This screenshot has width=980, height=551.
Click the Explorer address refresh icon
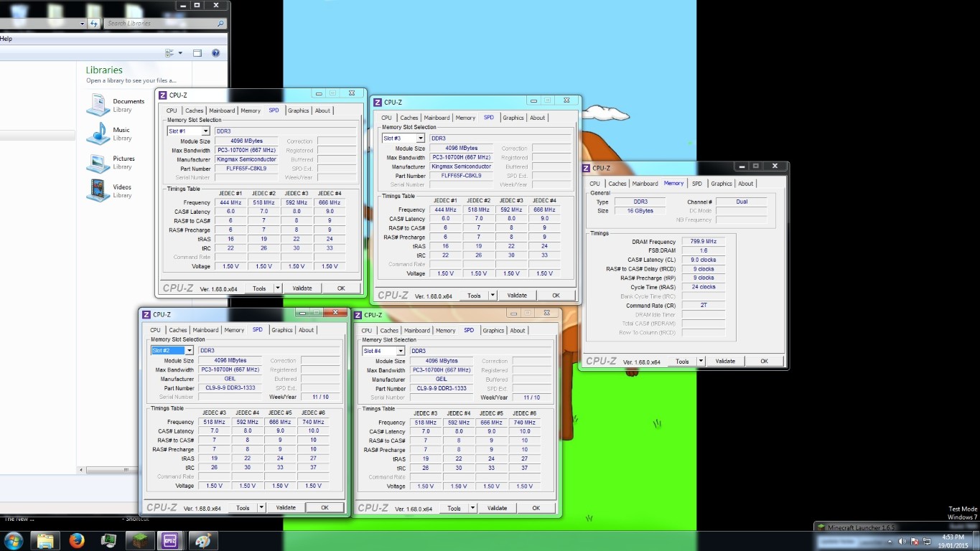point(93,24)
